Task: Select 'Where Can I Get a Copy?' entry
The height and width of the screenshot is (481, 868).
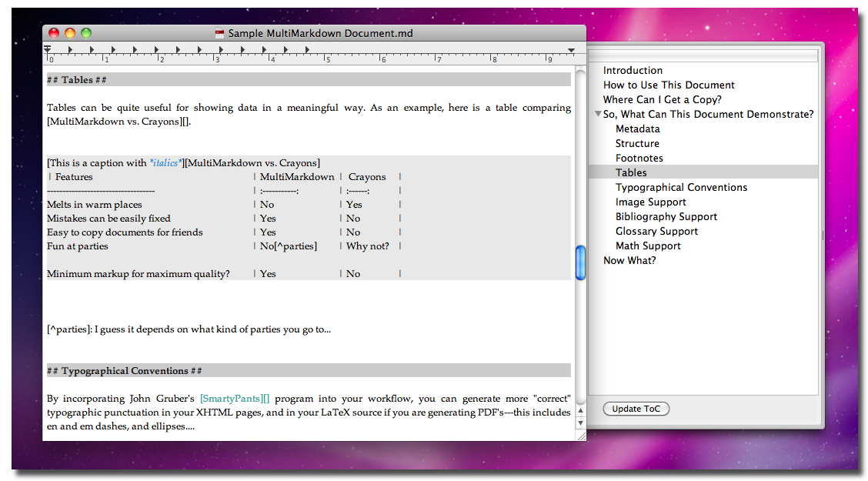Action: pos(662,99)
